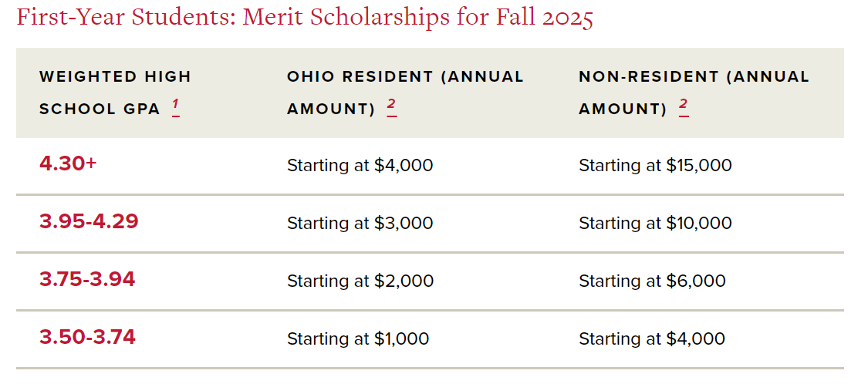Screen dimensions: 868x384
Task: Click the Merit Scholarships for Fall 2025 heading
Action: 305,18
